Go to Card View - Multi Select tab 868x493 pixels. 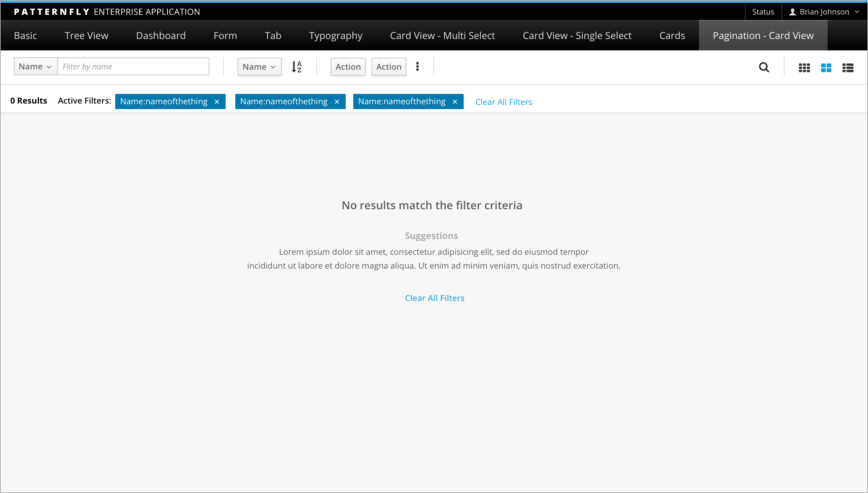click(442, 36)
